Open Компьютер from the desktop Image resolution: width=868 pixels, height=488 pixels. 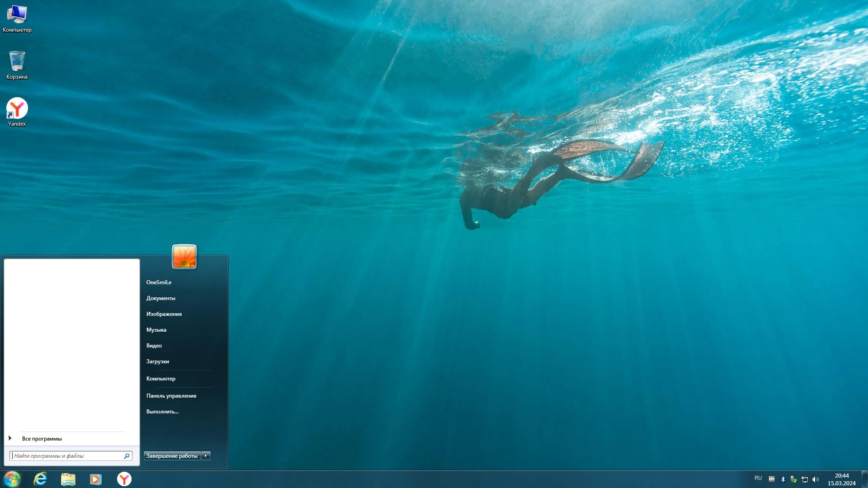pyautogui.click(x=17, y=16)
